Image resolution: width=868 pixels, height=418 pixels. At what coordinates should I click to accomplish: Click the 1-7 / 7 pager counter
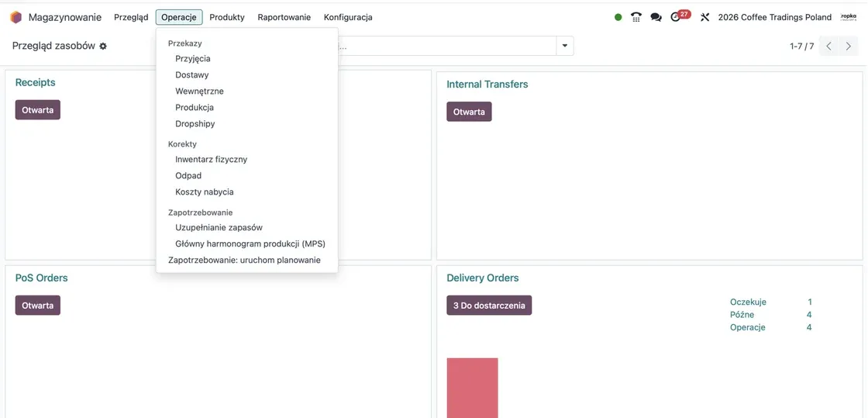click(801, 47)
